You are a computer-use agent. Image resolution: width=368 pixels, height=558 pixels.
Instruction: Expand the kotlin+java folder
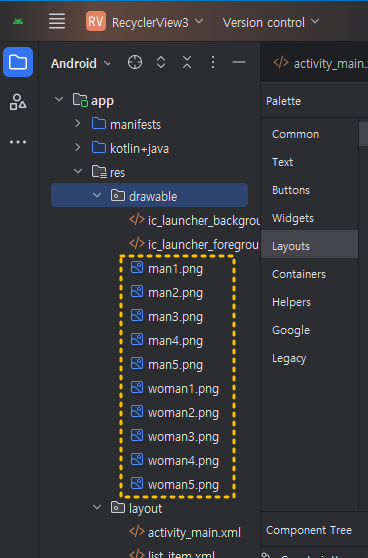click(x=78, y=147)
